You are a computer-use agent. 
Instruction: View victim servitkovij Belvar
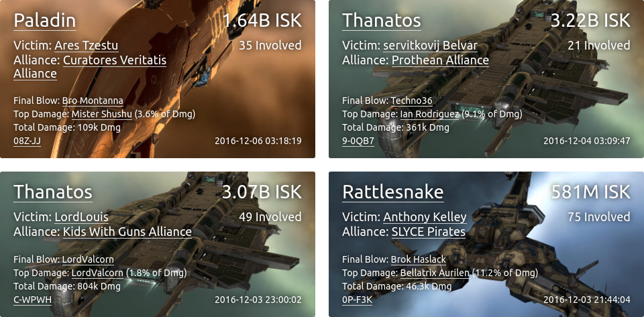(x=430, y=45)
